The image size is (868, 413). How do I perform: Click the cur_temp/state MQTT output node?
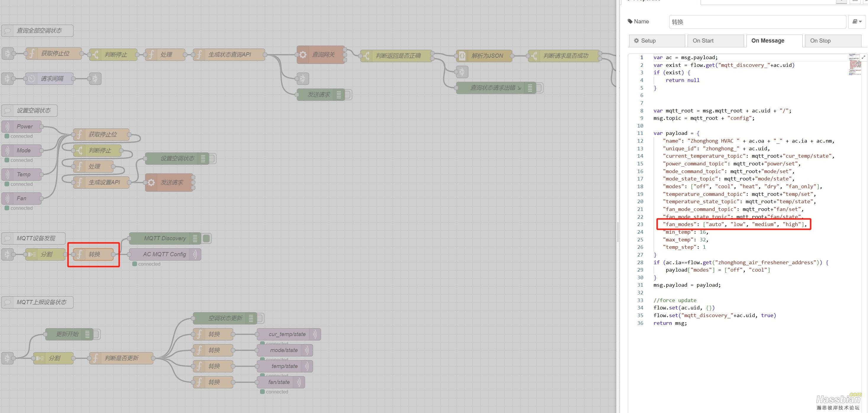[x=289, y=334]
